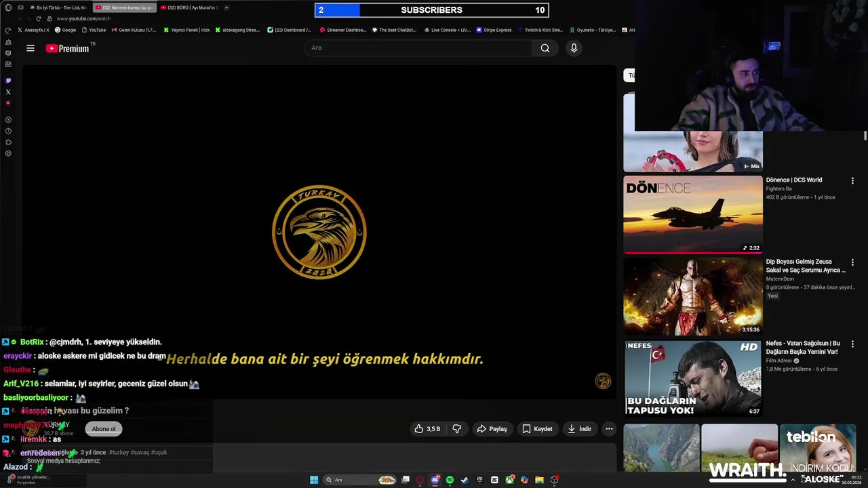
Task: Open the browser sidebar history clock icon
Action: tap(8, 131)
